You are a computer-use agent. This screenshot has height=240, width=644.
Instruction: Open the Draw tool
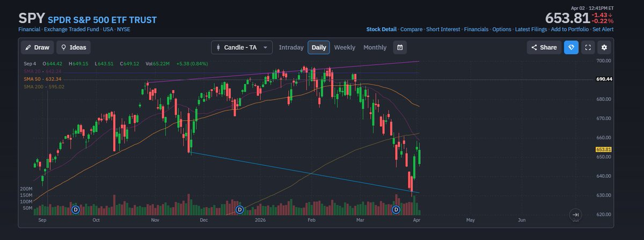click(x=38, y=47)
